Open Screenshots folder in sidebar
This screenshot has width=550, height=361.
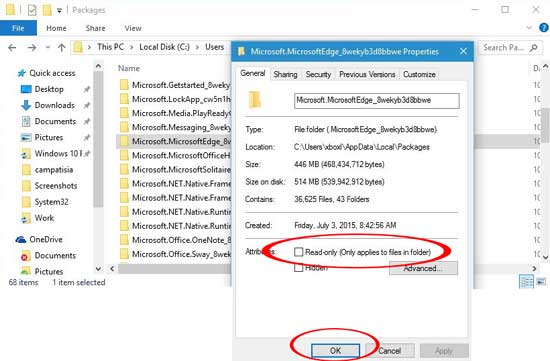pyautogui.click(x=55, y=186)
